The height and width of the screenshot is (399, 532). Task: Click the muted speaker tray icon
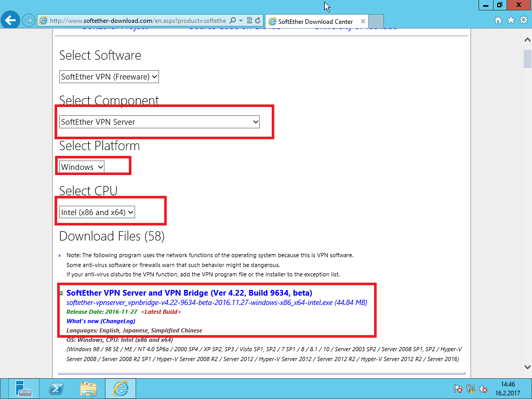point(483,389)
